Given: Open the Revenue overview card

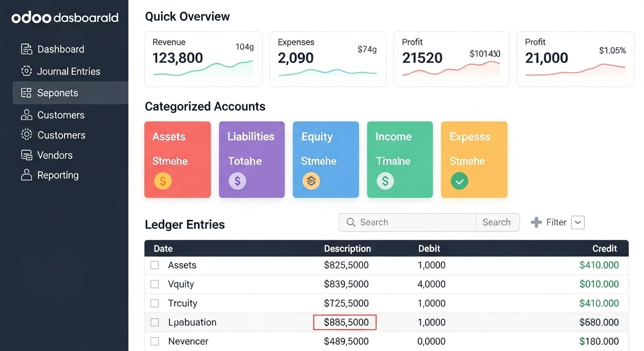Looking at the screenshot, I should click(203, 59).
